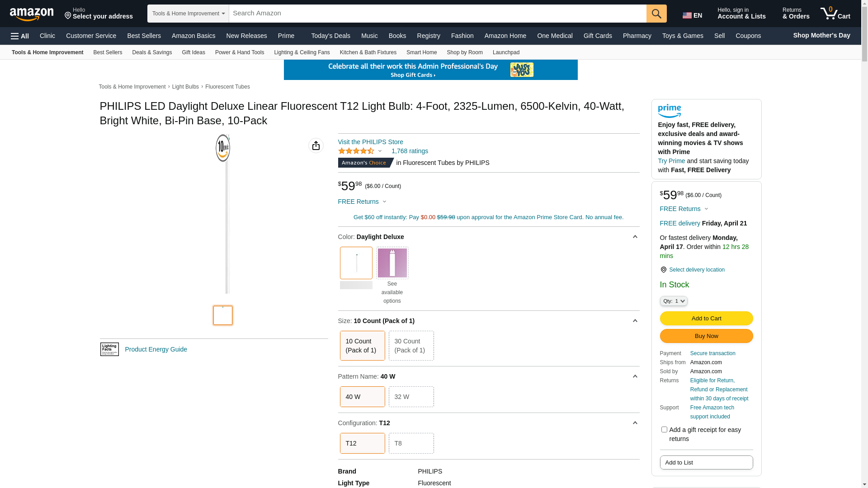Select the T8 configuration option
Screen dimensions: 868x488
(411, 443)
